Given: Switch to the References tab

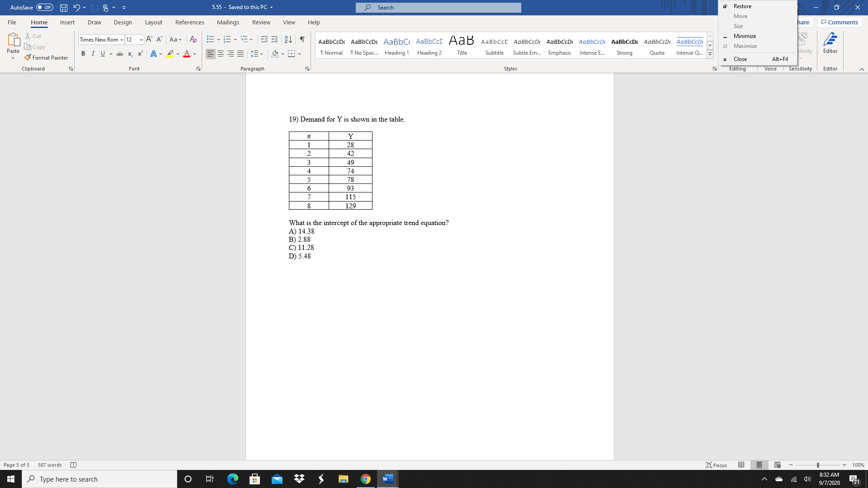Looking at the screenshot, I should point(190,22).
